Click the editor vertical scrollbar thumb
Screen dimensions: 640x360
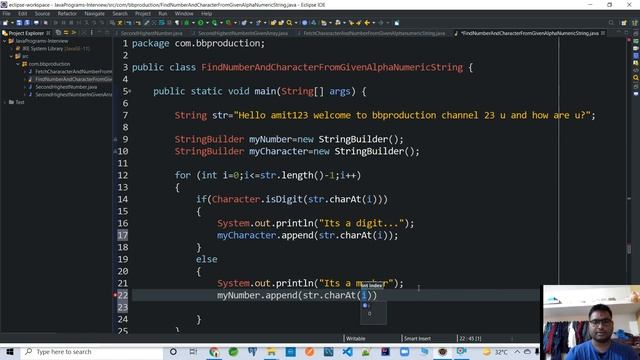click(x=629, y=248)
